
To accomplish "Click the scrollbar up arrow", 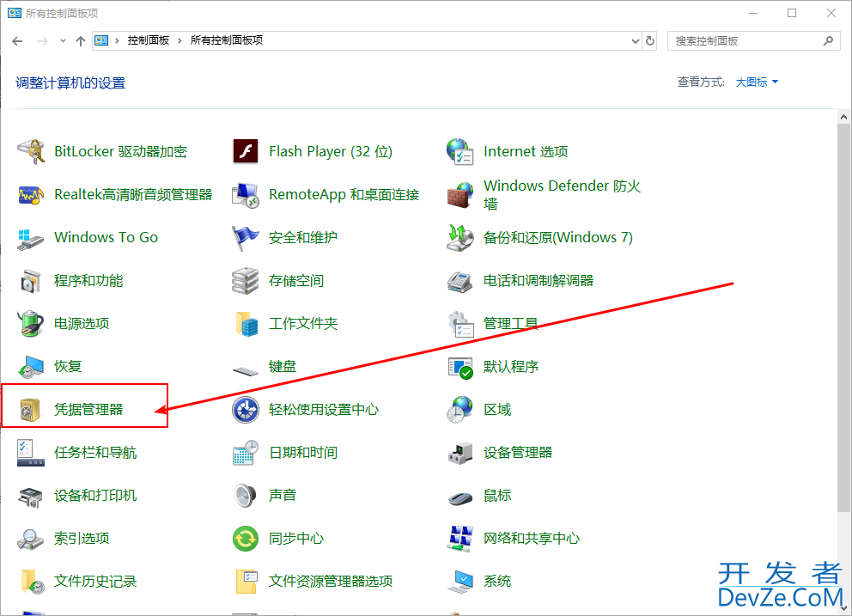I will click(x=844, y=117).
